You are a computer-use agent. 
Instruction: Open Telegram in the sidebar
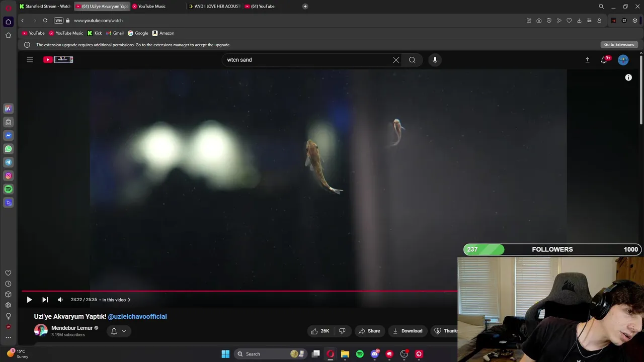click(x=8, y=162)
